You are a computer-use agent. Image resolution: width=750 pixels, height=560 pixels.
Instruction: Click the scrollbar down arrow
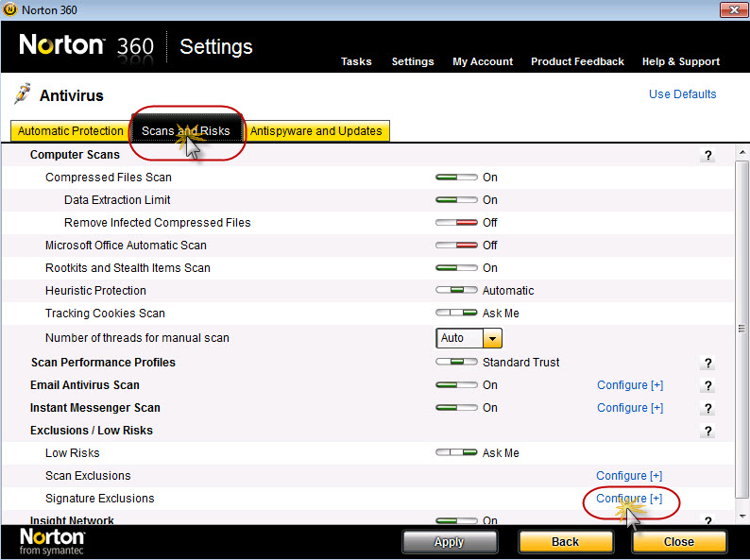tap(741, 517)
